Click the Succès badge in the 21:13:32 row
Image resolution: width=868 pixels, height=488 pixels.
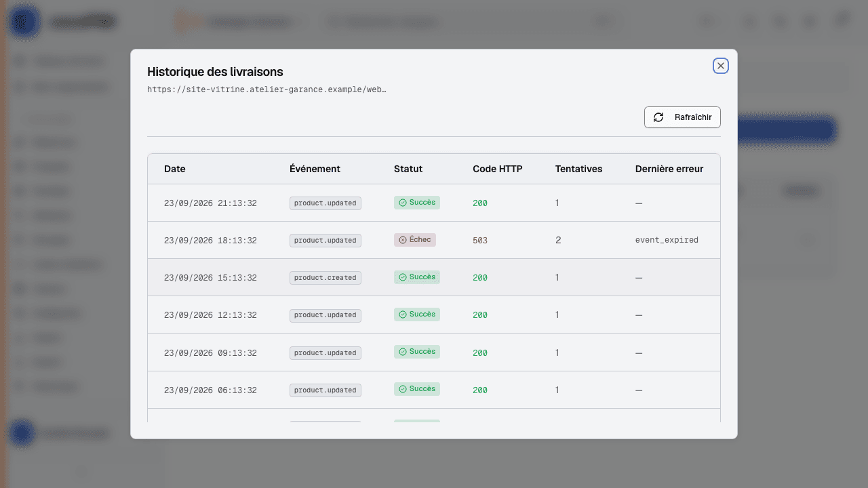pos(417,203)
